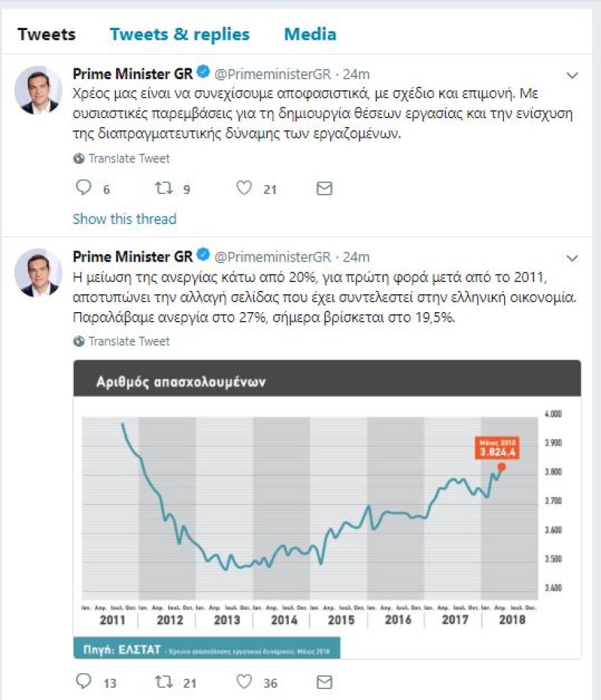Screen dimensions: 601x700
Task: Like the first tweet about job creation
Action: pos(244,186)
